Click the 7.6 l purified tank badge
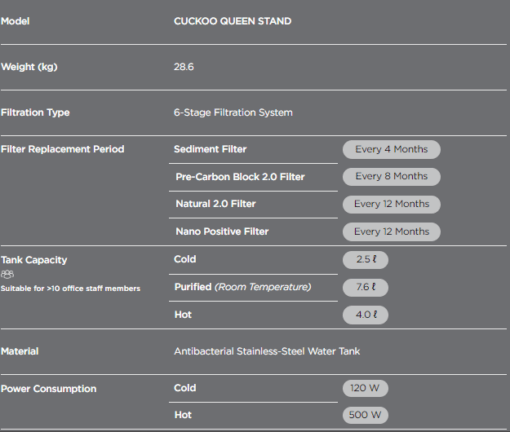 pyautogui.click(x=365, y=287)
